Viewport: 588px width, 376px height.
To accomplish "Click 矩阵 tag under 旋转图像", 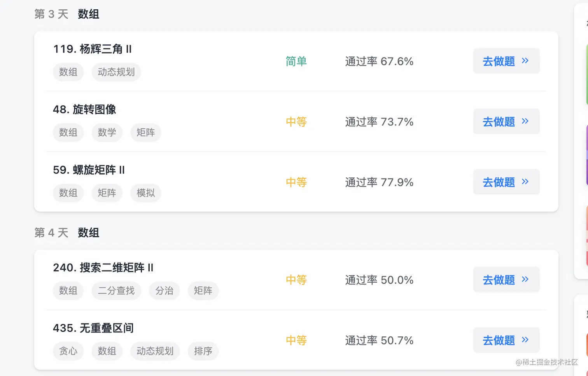I will (146, 133).
